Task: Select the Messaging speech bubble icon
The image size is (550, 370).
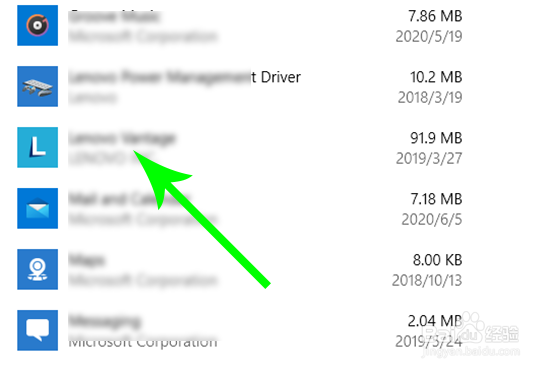Action: coord(38,330)
